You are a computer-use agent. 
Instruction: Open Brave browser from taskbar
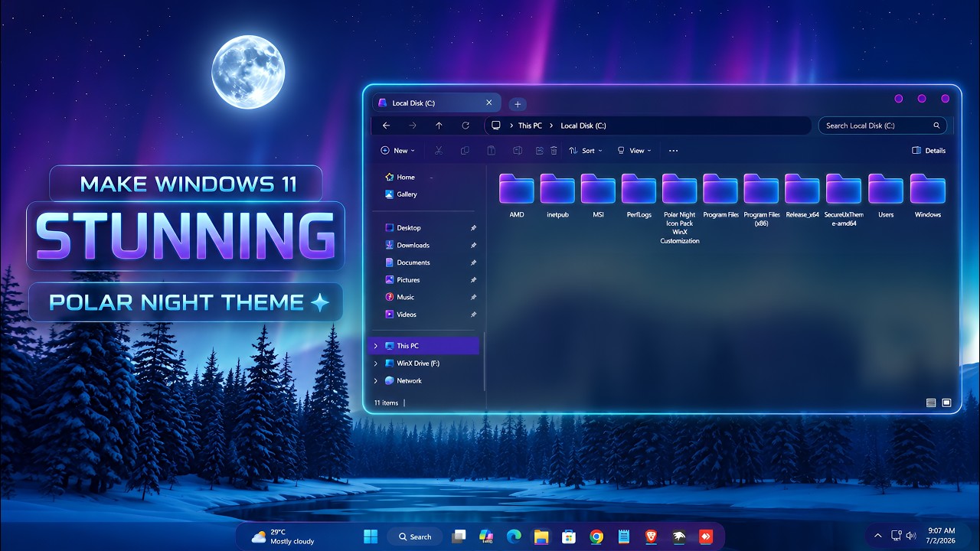[652, 536]
